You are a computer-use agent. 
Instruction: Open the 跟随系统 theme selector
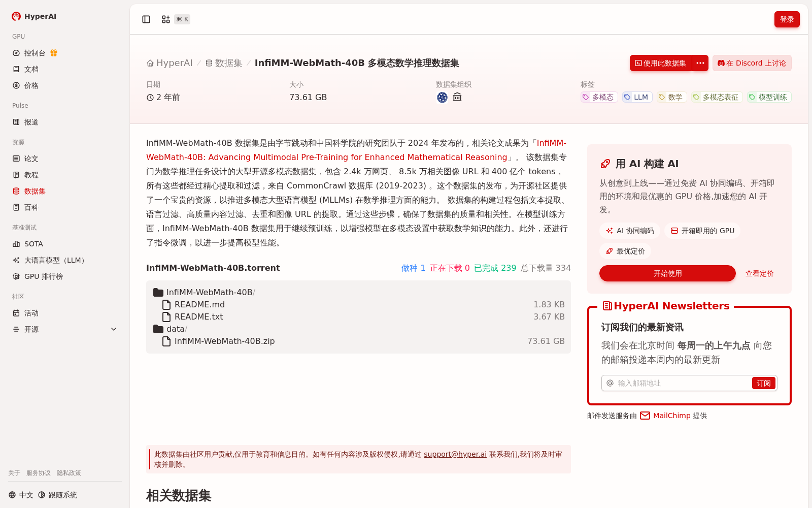click(58, 495)
